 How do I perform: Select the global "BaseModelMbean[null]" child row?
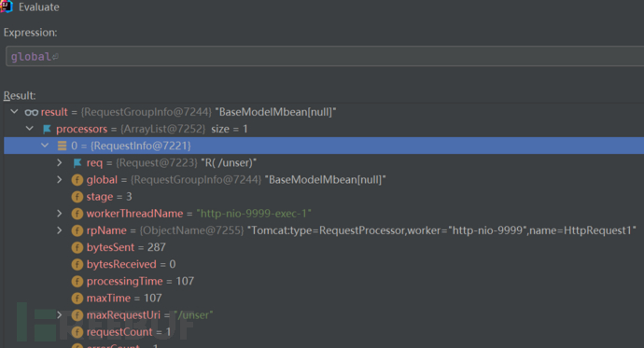(x=324, y=180)
